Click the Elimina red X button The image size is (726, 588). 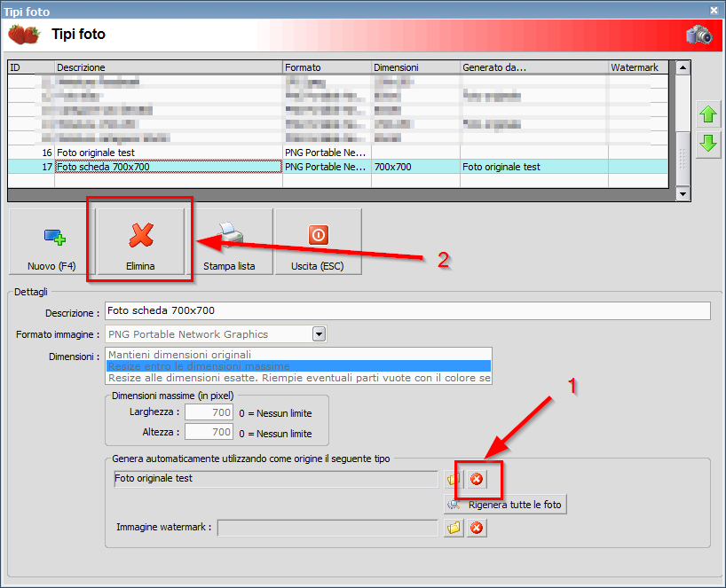coord(140,242)
